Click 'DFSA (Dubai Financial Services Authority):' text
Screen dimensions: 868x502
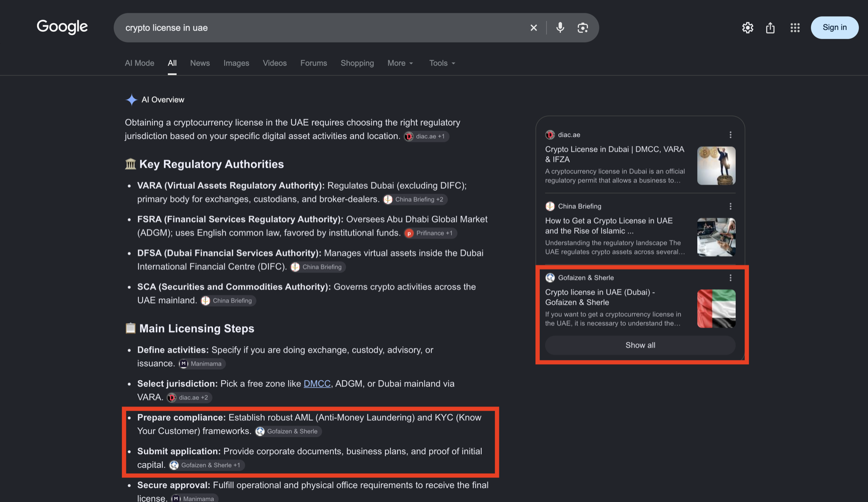(x=229, y=253)
